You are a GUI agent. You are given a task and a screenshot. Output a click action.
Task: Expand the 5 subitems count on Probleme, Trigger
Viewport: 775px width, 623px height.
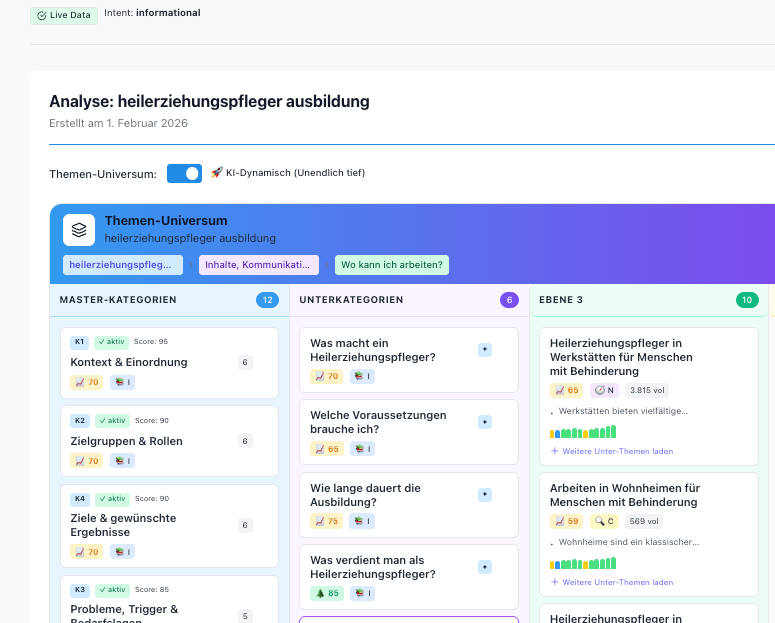pyautogui.click(x=245, y=617)
